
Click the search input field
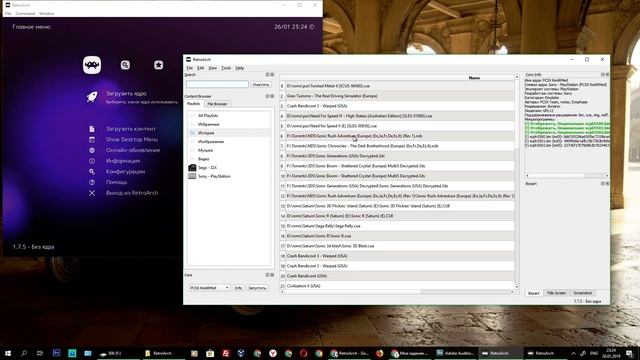click(217, 84)
